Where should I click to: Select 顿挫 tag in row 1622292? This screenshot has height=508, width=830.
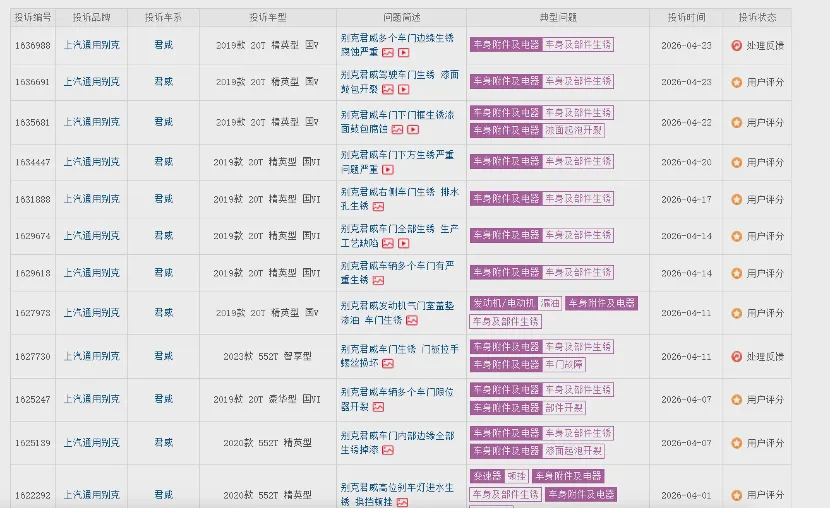coord(516,476)
